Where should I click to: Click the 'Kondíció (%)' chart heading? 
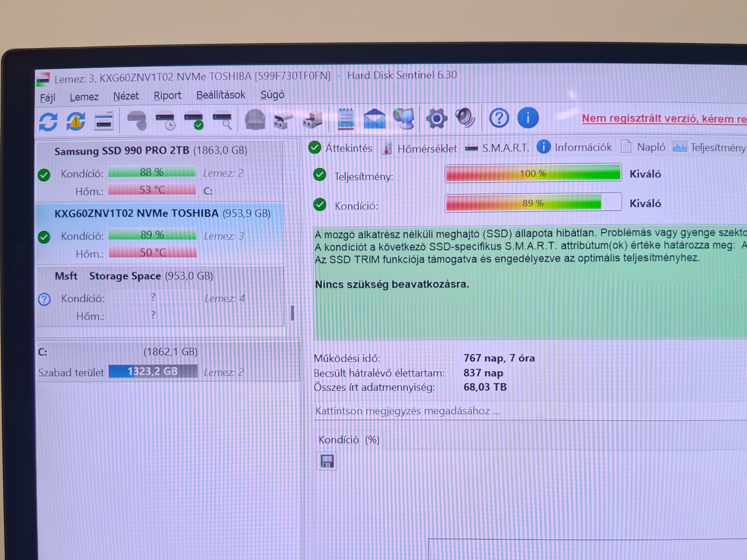[349, 440]
